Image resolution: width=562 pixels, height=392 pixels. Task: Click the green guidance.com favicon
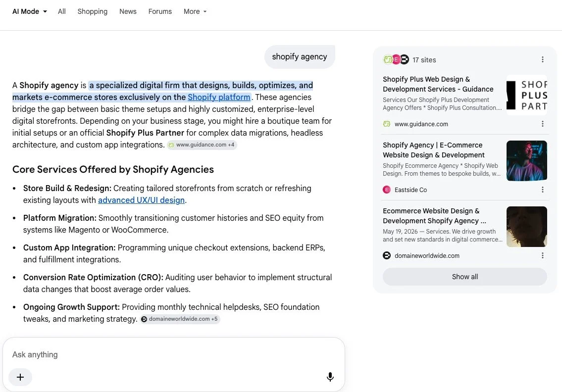[x=387, y=124]
